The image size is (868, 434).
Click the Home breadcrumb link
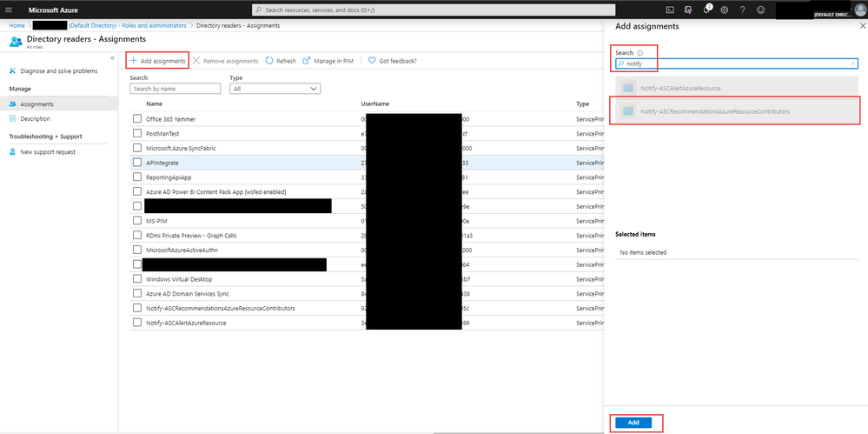17,25
